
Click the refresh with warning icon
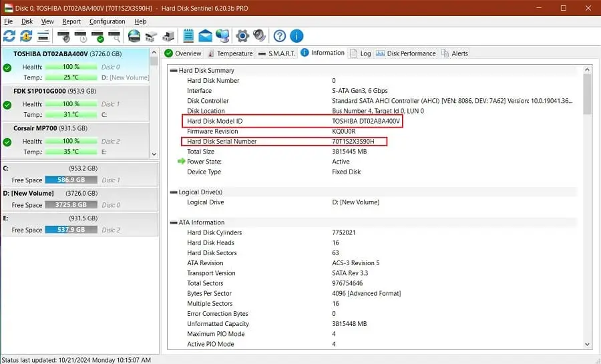tap(26, 36)
